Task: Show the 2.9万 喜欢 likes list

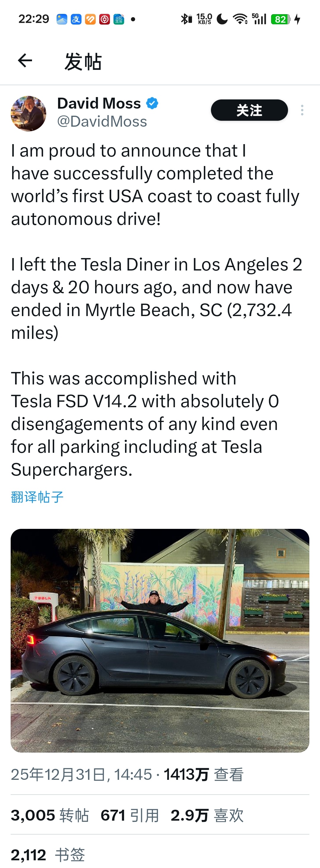Action: (207, 815)
